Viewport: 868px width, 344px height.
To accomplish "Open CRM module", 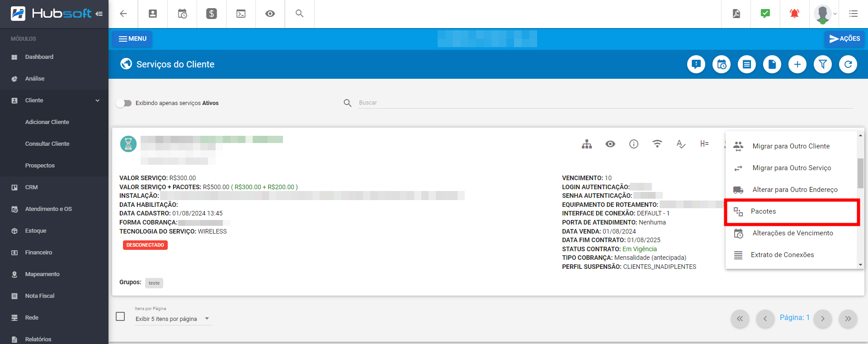I will (x=54, y=187).
